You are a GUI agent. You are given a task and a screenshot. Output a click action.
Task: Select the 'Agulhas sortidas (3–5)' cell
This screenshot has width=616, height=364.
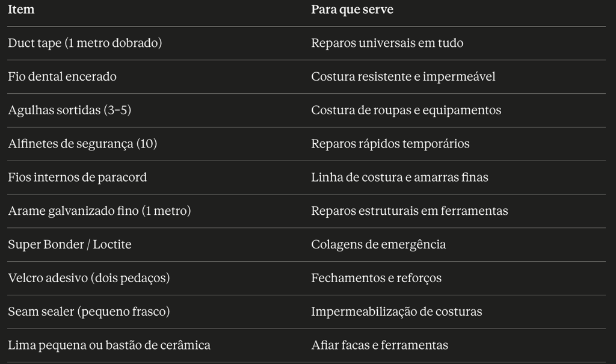70,110
